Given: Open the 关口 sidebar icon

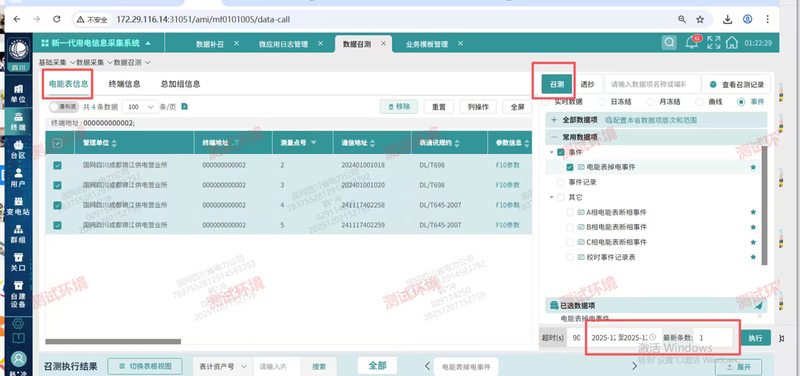Looking at the screenshot, I should pos(18,262).
